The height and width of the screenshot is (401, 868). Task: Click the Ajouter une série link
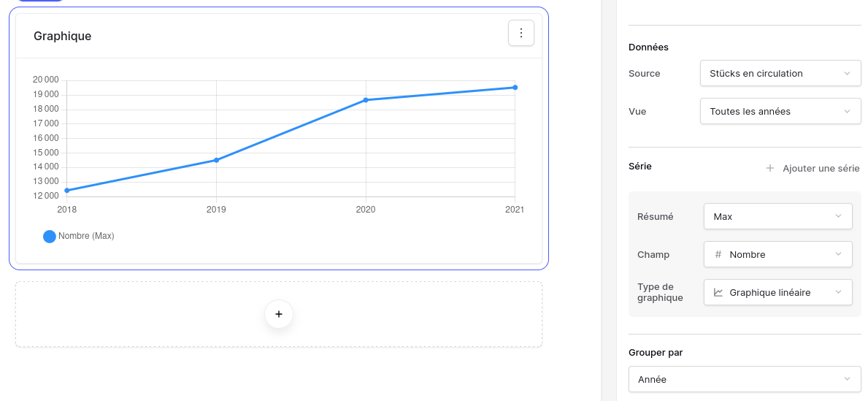pos(821,169)
